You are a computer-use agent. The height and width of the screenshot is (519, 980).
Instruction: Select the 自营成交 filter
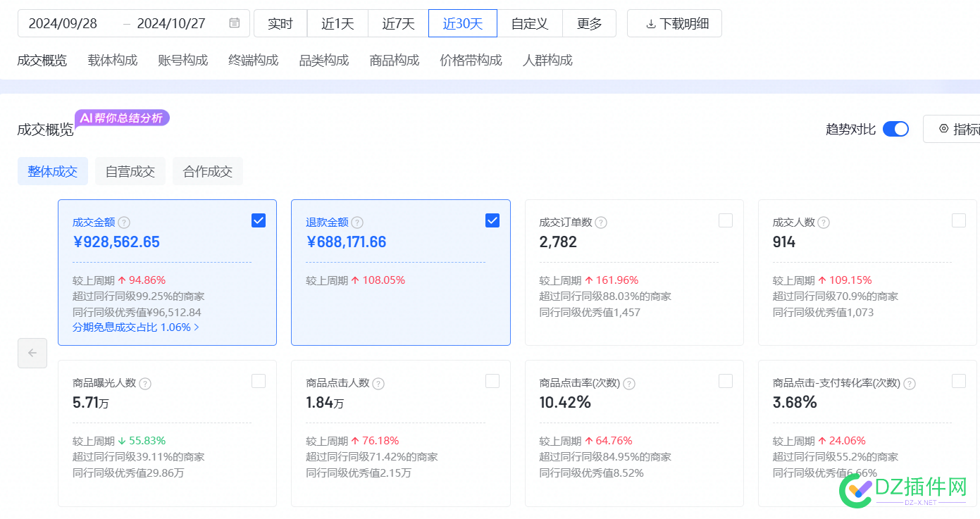130,171
